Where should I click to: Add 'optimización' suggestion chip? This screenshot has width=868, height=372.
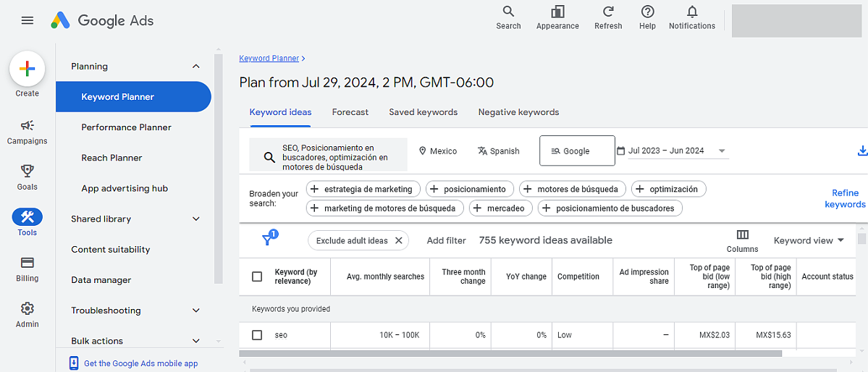[669, 190]
